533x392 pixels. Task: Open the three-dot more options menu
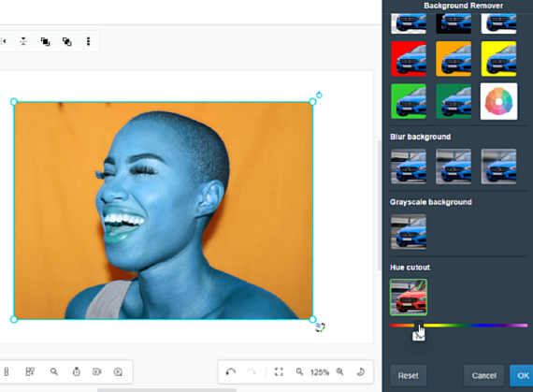(x=89, y=41)
